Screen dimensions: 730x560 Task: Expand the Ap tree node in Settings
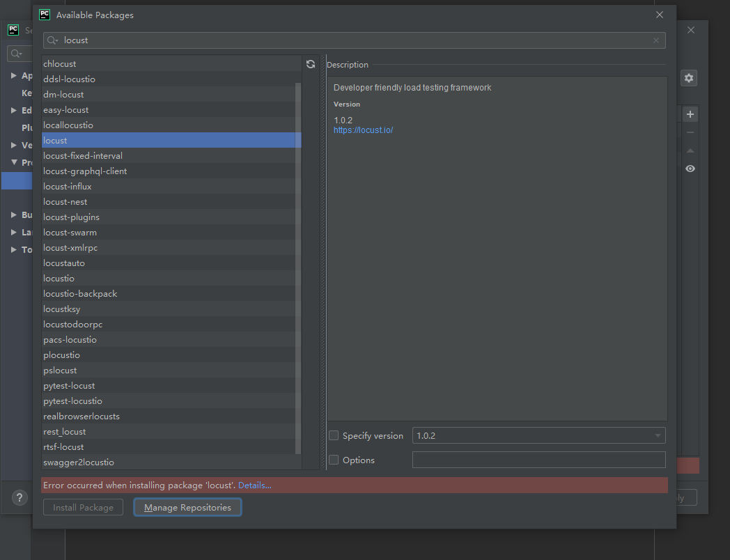(x=14, y=75)
